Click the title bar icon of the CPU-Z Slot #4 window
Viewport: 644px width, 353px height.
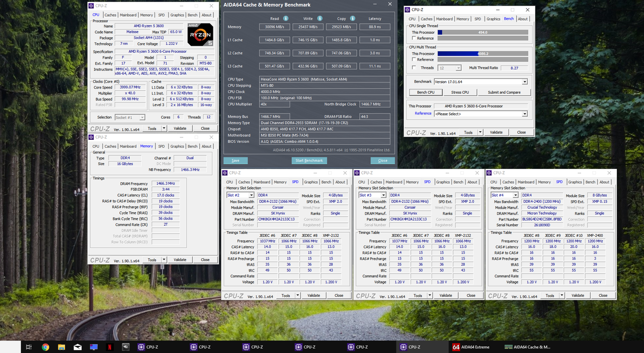490,172
